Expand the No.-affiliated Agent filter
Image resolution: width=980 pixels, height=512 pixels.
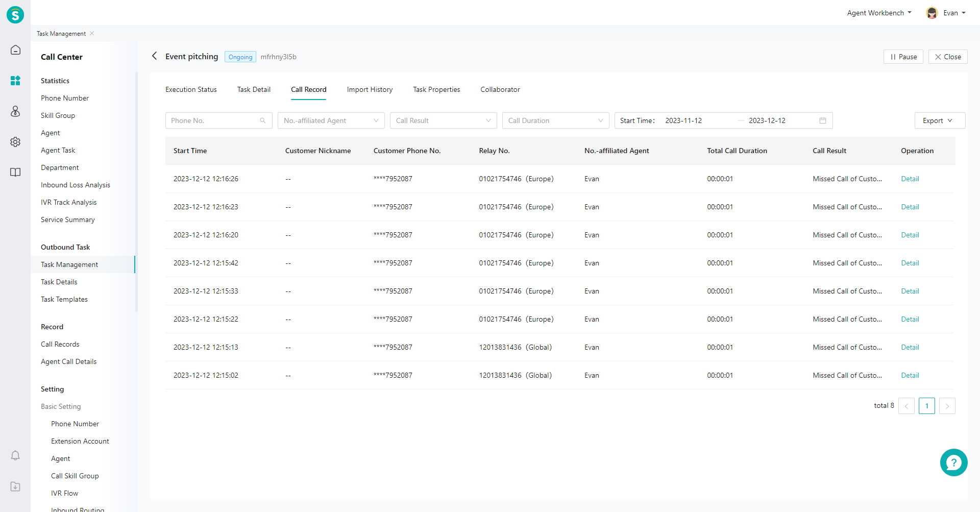(x=331, y=120)
